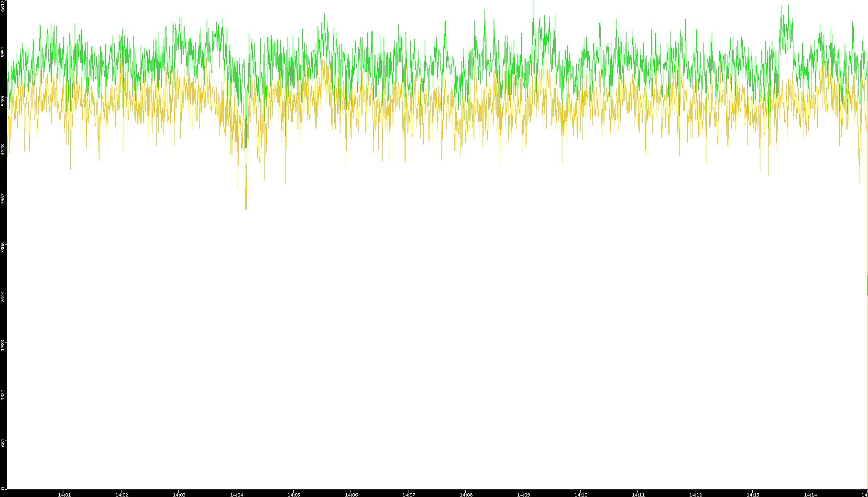The height and width of the screenshot is (497, 868).
Task: Select the 2644 vertical axis label
Action: click(x=3, y=296)
